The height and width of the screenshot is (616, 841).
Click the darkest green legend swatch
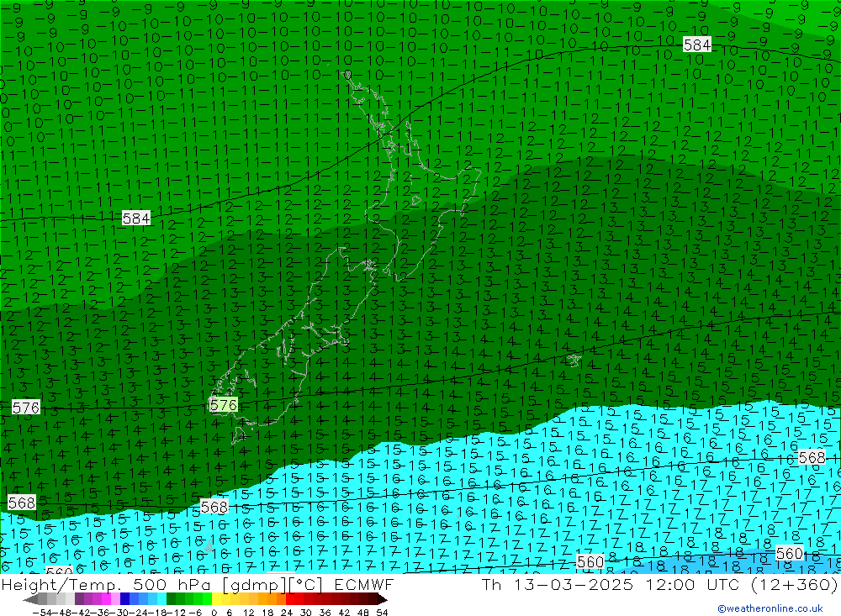coord(171,599)
